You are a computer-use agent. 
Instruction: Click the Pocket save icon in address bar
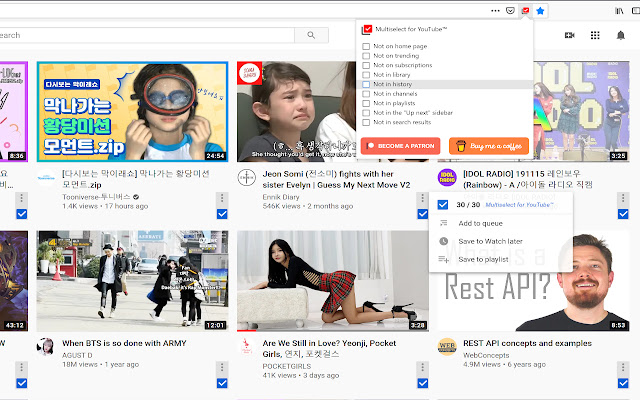point(510,11)
